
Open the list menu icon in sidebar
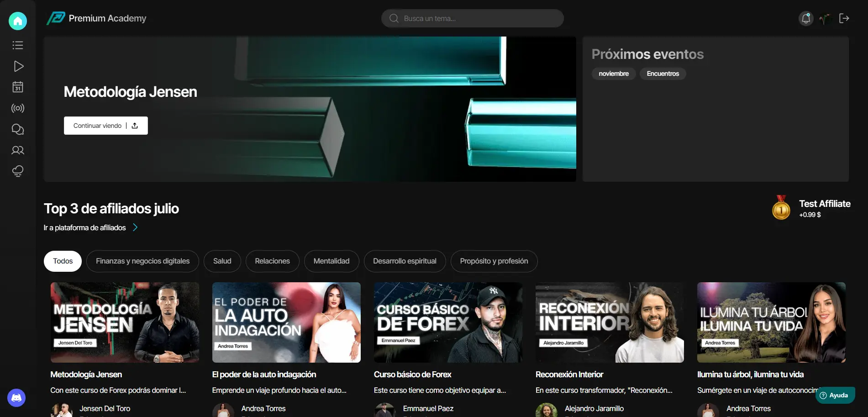click(x=18, y=45)
